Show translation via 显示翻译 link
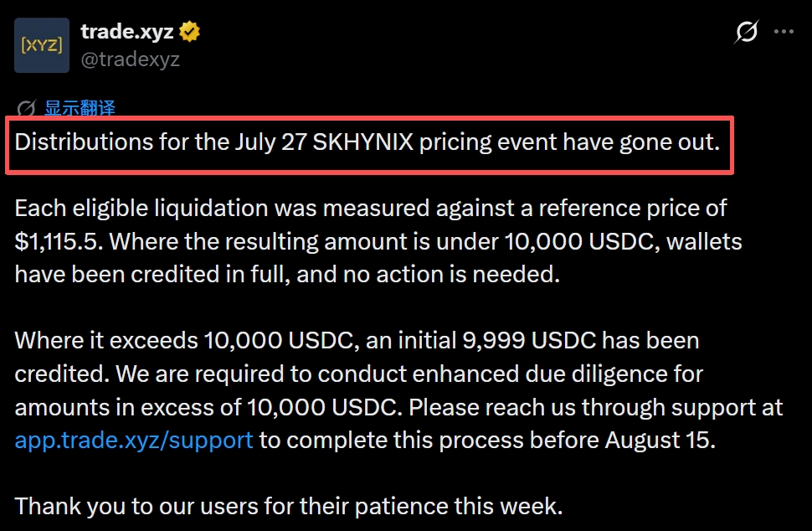 tap(80, 108)
